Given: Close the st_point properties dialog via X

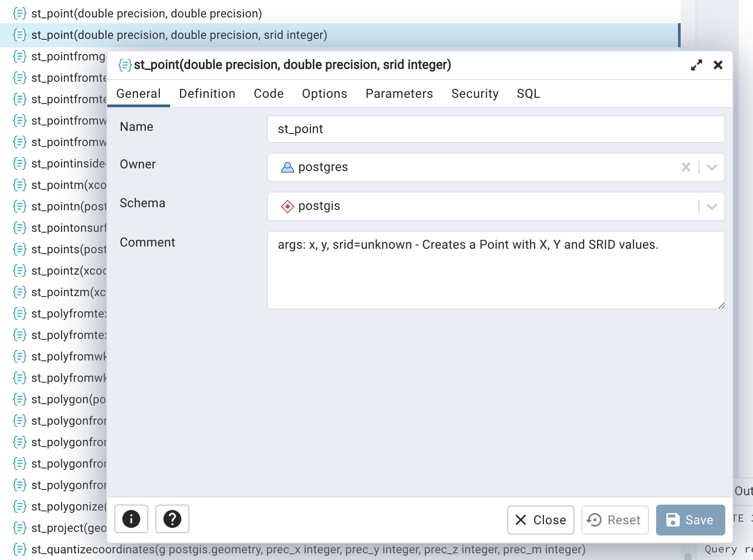Looking at the screenshot, I should pyautogui.click(x=718, y=65).
